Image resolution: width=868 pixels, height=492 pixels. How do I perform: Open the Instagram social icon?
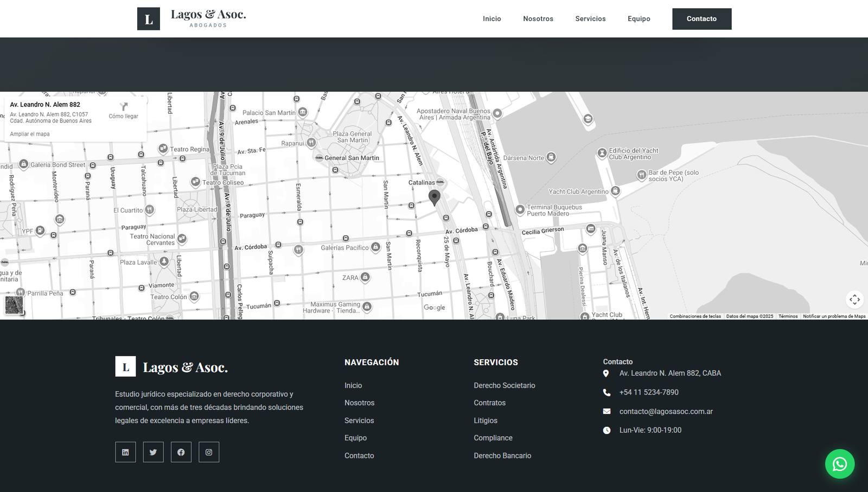pyautogui.click(x=209, y=452)
